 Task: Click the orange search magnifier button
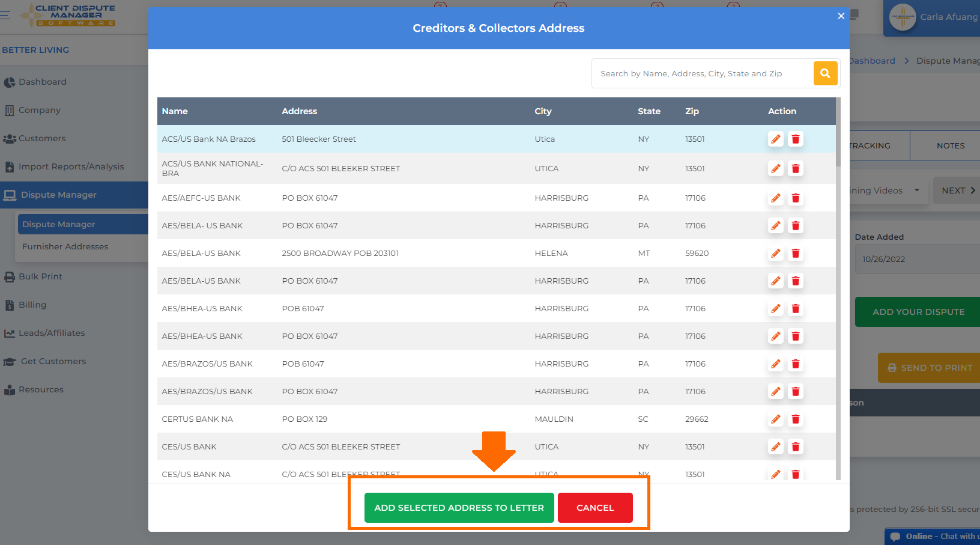coord(826,73)
